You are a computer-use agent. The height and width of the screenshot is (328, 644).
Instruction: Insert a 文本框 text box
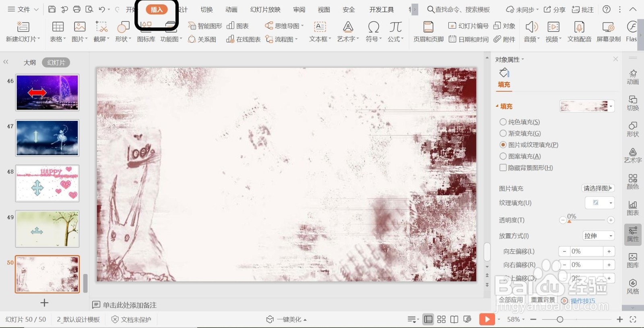[x=320, y=27]
